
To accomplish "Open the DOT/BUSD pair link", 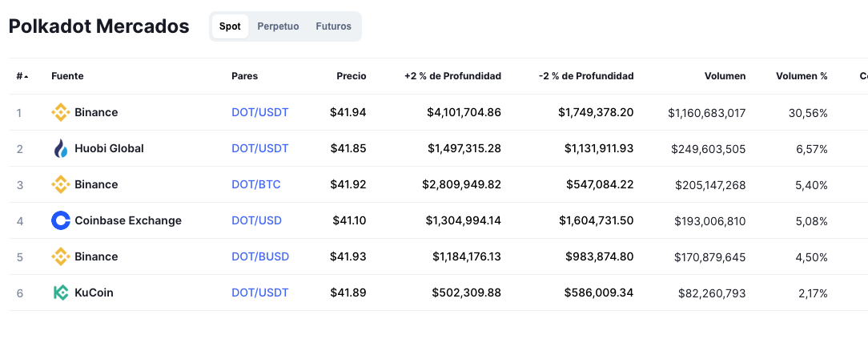I will point(260,256).
